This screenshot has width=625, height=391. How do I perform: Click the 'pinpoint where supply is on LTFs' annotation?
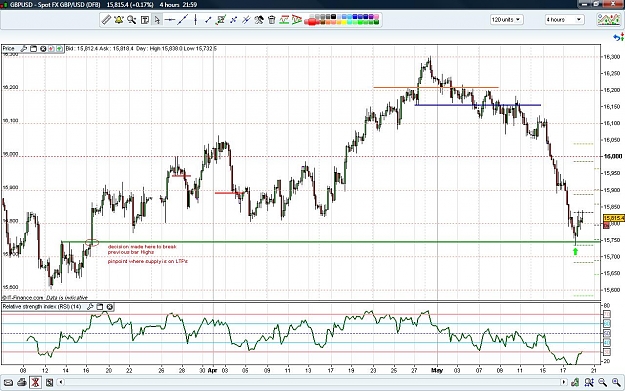148,261
